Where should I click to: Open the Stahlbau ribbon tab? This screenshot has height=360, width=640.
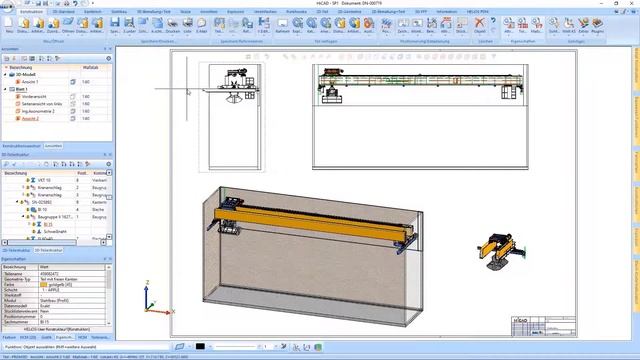click(x=119, y=12)
